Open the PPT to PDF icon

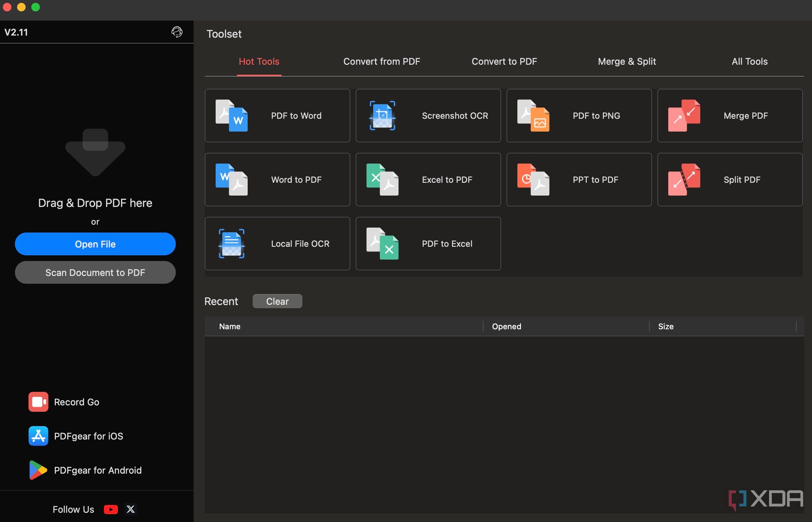533,180
